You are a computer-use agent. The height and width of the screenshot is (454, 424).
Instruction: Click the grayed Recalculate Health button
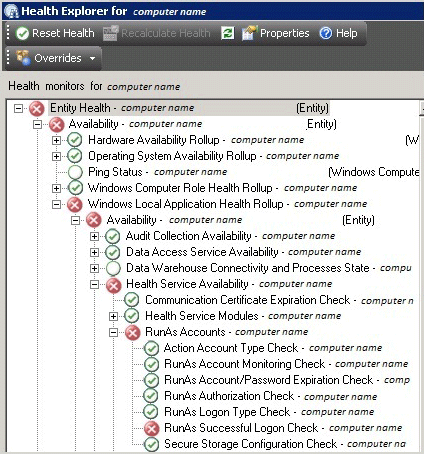157,33
